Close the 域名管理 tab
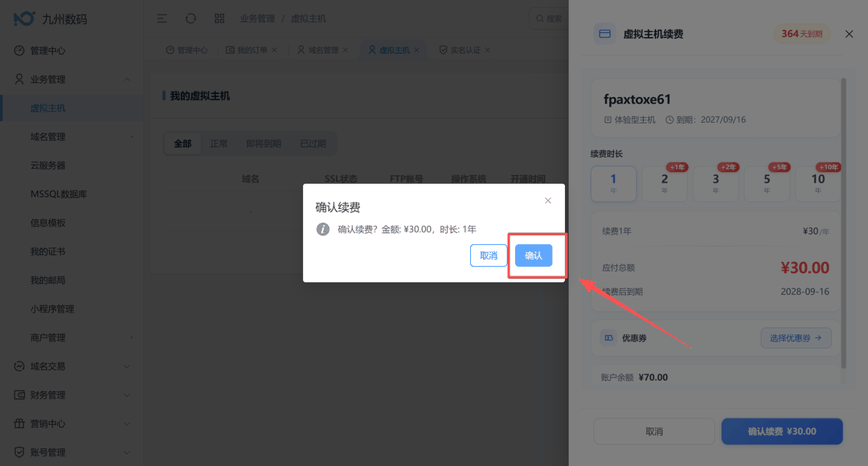 pos(346,50)
